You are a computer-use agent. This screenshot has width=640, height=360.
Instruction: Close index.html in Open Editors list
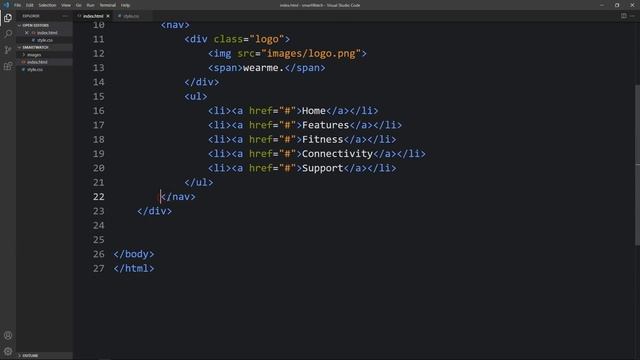(x=27, y=33)
